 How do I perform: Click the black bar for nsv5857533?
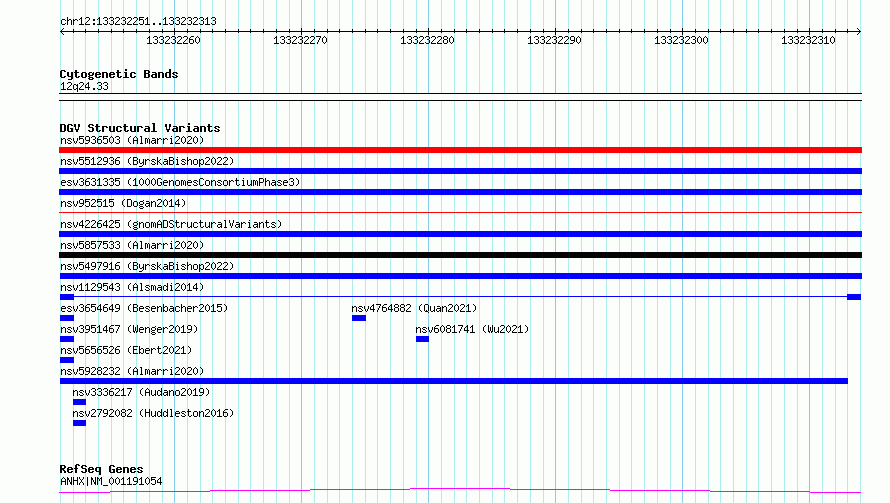[x=460, y=255]
